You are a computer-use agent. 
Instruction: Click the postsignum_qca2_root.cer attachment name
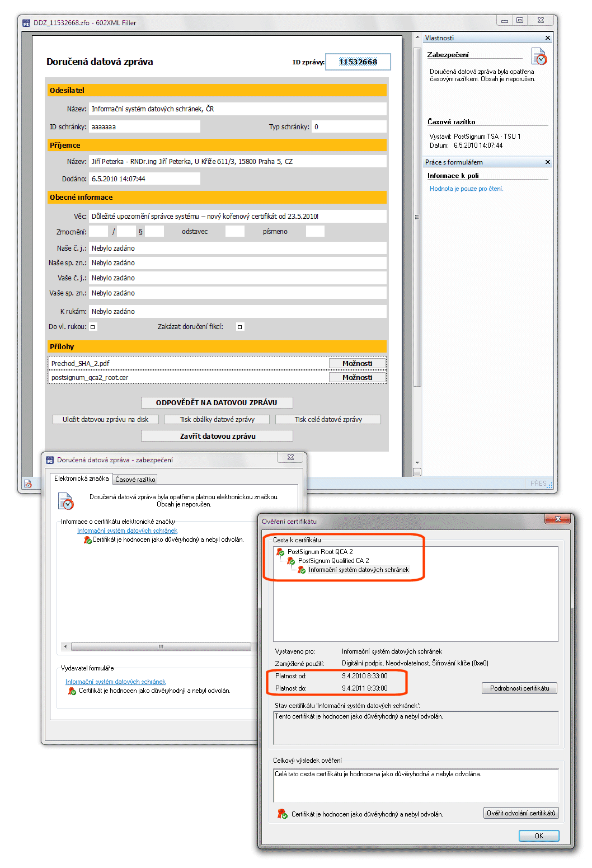(90, 378)
